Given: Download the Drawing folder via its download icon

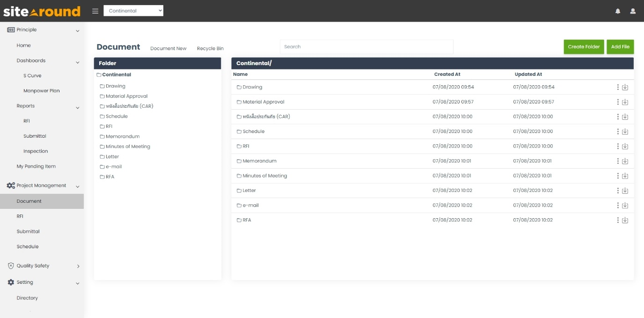Looking at the screenshot, I should 625,87.
